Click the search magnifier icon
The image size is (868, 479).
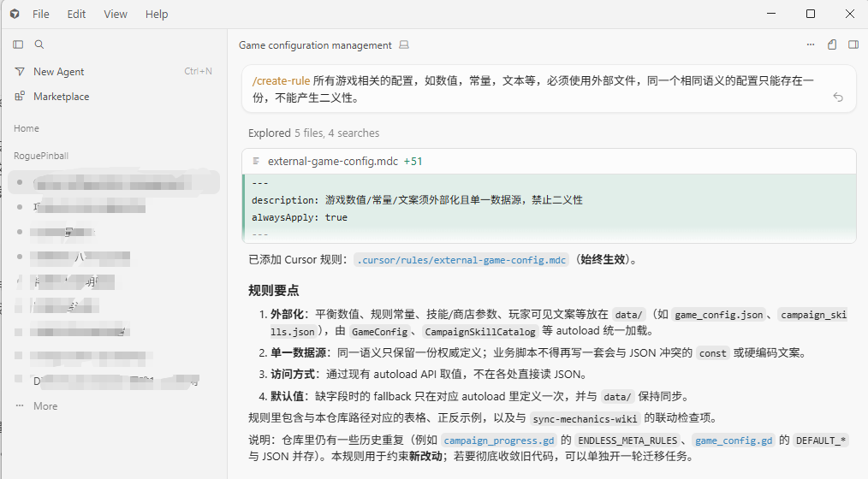coord(39,44)
